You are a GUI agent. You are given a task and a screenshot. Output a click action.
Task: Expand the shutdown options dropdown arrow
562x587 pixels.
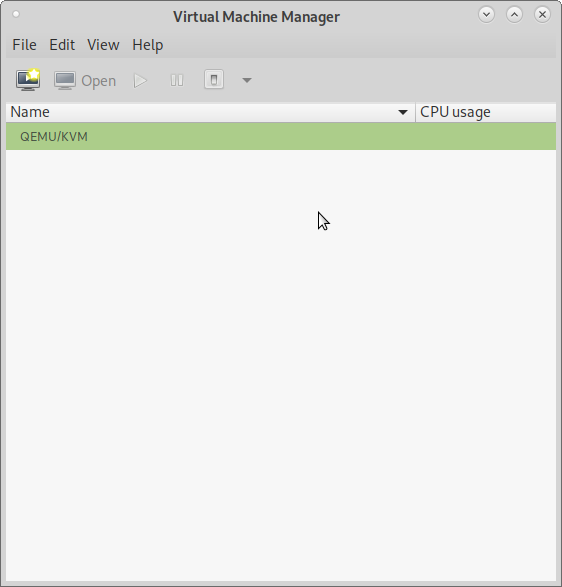tap(247, 80)
